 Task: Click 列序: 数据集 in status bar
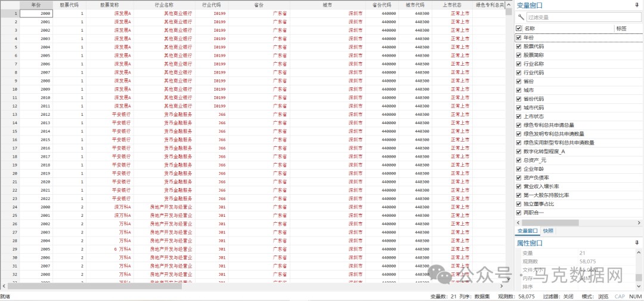[x=475, y=296]
